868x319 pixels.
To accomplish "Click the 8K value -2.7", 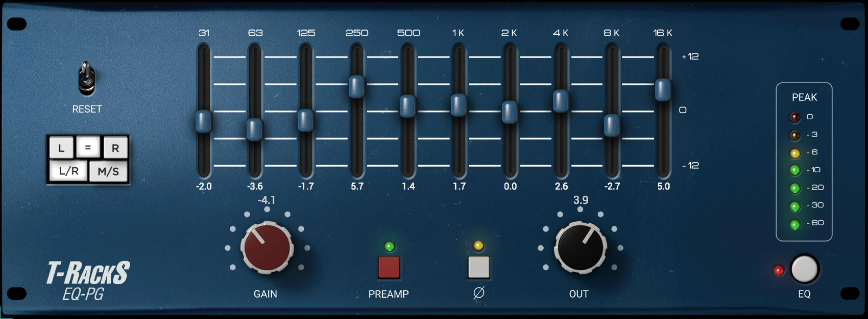I will click(612, 186).
